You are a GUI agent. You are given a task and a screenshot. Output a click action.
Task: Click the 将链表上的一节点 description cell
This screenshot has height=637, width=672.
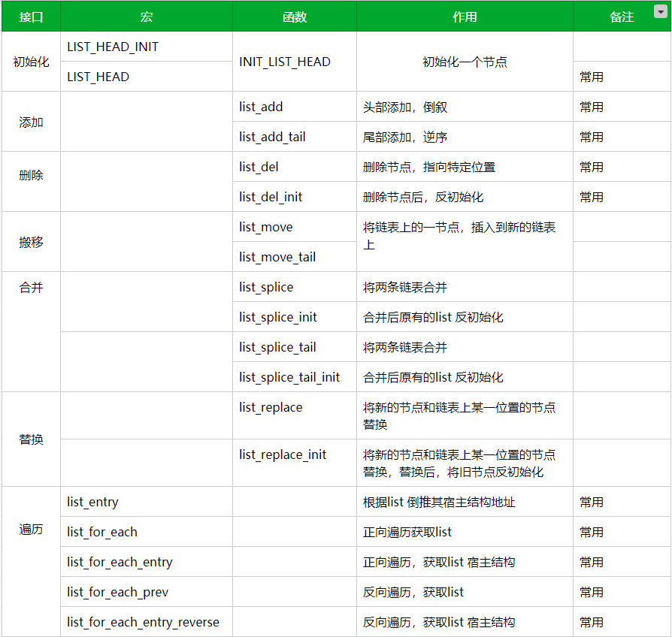[x=465, y=242]
